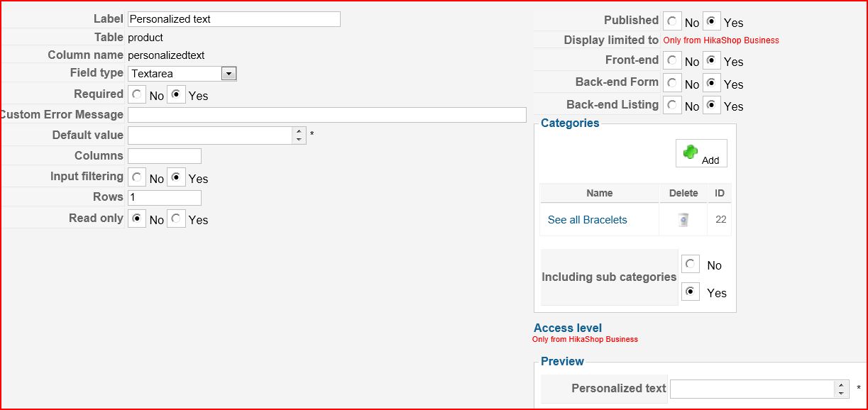This screenshot has width=868, height=410.
Task: Click the Label text field
Action: point(234,19)
